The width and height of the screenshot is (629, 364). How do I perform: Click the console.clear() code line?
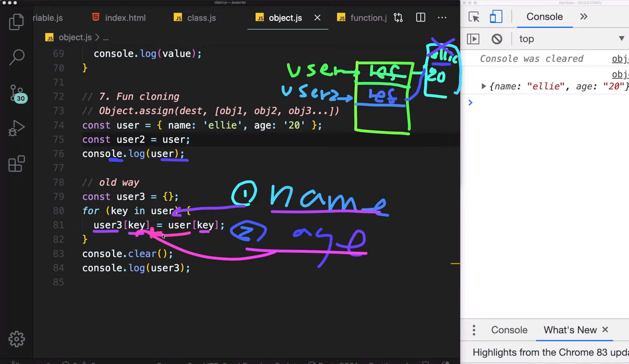[128, 254]
